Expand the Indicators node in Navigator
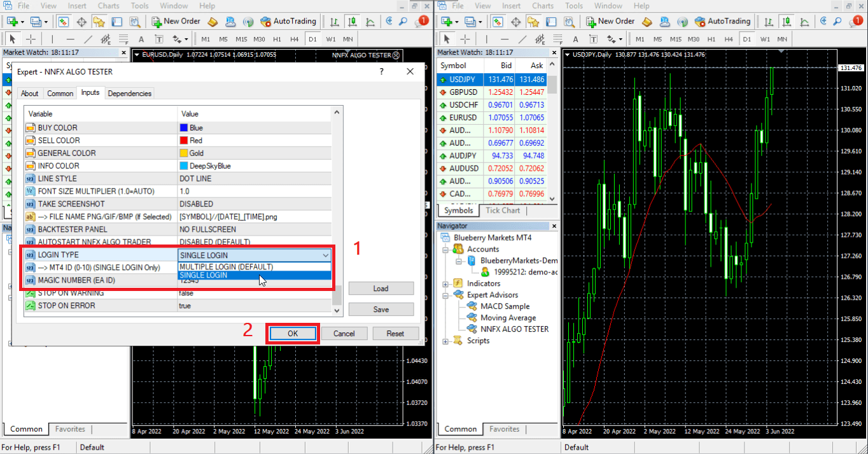868x454 pixels. click(445, 283)
